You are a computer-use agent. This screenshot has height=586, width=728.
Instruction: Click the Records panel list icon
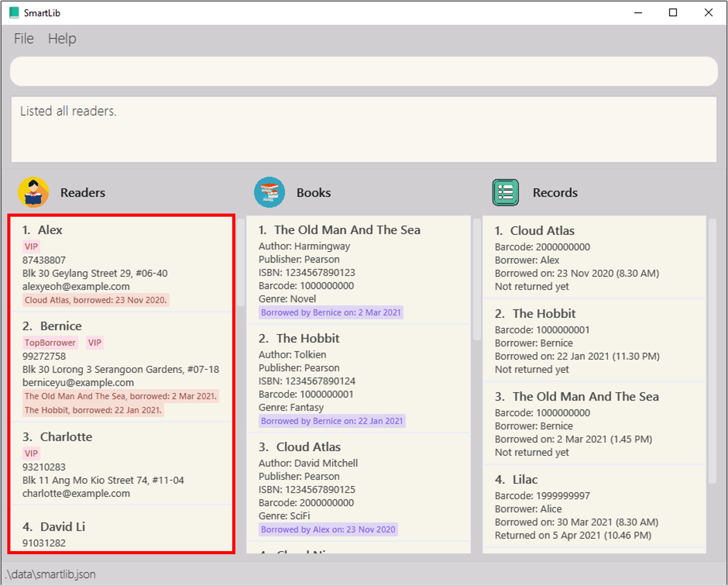click(x=506, y=192)
